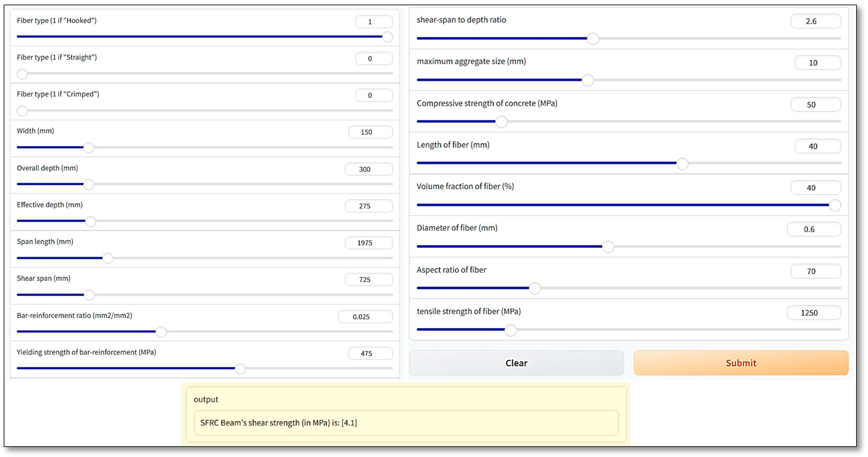Click the Fiber type Straight slider handle
The image size is (868, 457).
click(22, 74)
